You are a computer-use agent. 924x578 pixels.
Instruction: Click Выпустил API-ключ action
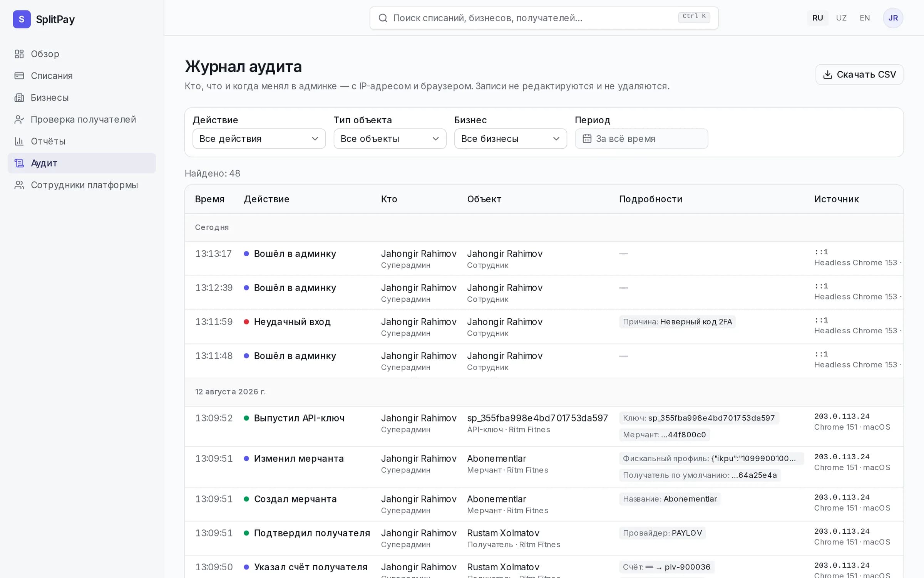click(x=299, y=418)
